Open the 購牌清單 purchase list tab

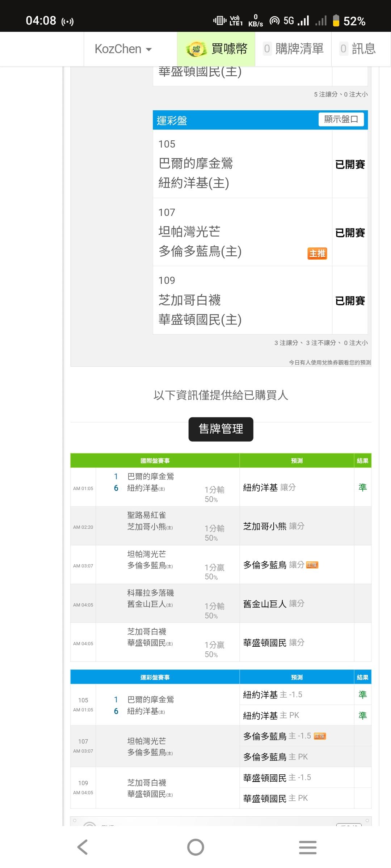coord(293,49)
